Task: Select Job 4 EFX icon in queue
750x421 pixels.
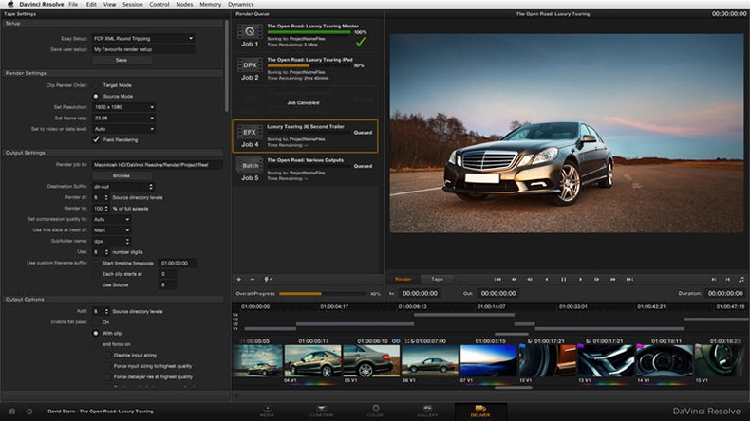Action: (249, 134)
